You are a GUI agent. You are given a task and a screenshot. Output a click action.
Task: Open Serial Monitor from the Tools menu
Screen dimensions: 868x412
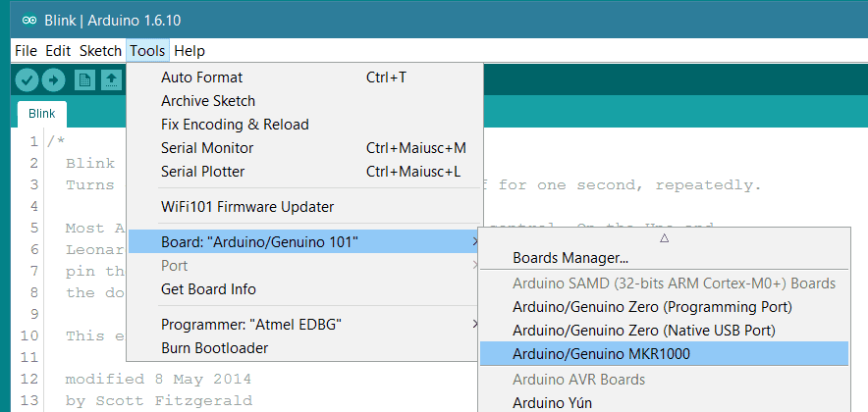click(x=207, y=148)
